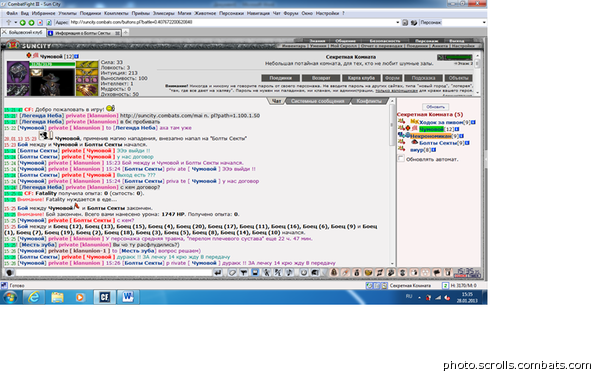Click the Подсказка button
The image size is (600, 375).
423,78
